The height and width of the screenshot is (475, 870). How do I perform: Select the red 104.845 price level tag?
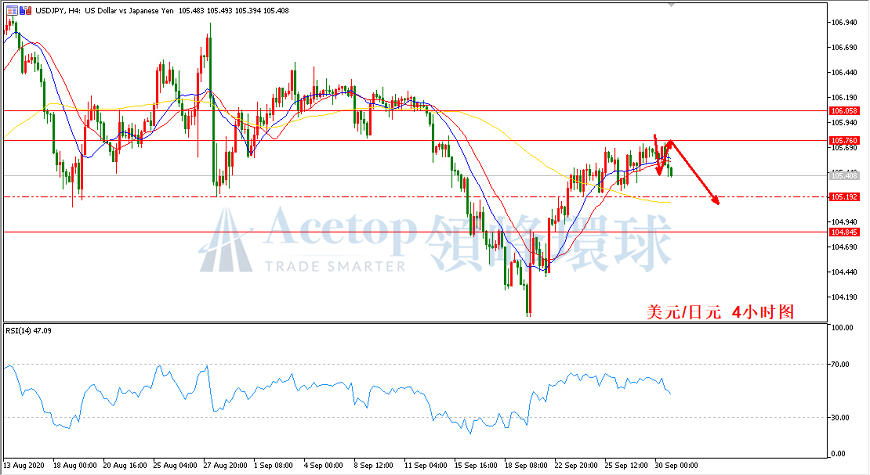coord(844,233)
